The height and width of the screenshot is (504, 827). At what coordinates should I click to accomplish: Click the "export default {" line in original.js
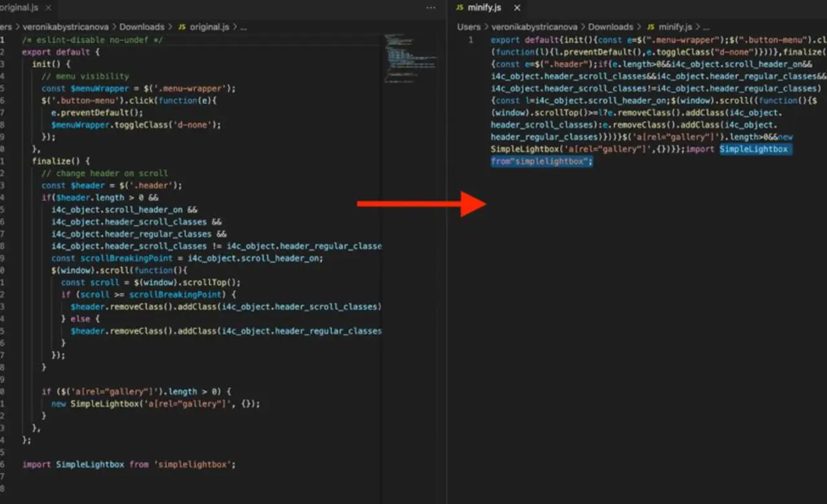tap(61, 52)
